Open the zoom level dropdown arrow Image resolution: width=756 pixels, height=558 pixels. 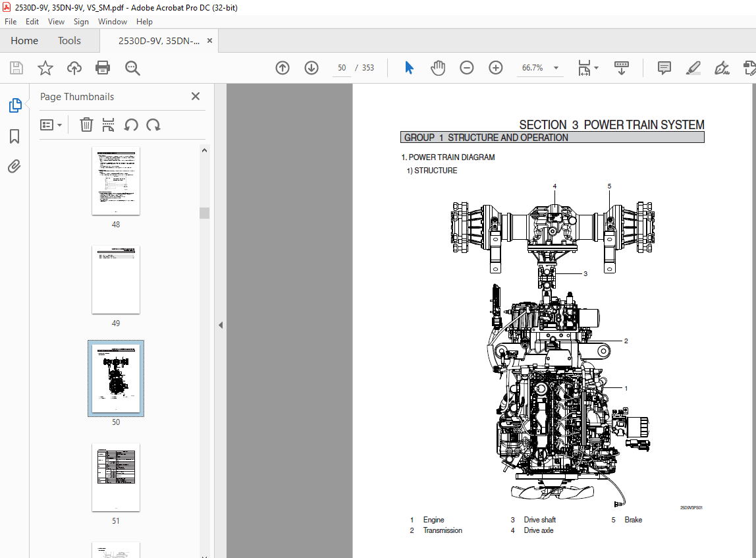pyautogui.click(x=556, y=68)
